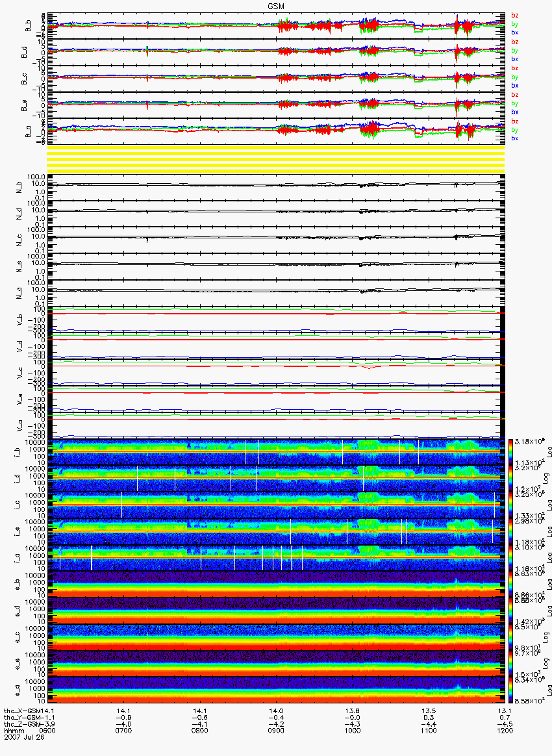Click the i_b ion spectrogram label
Image resolution: width=552 pixels, height=756 pixels.
(x=18, y=453)
